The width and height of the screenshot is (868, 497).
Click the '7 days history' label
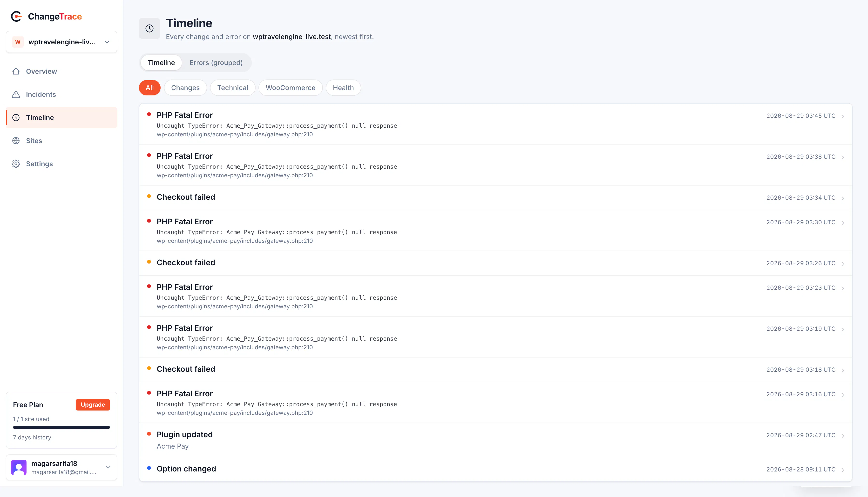point(32,437)
